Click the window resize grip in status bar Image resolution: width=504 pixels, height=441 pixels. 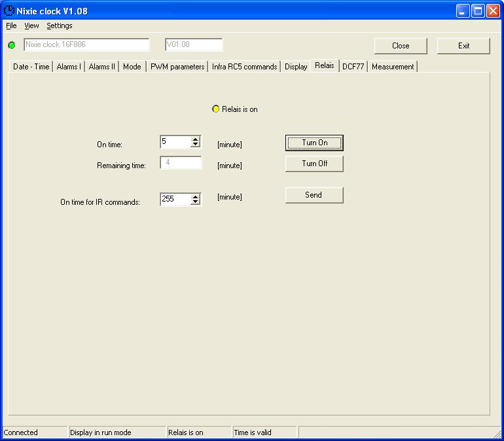[497, 434]
